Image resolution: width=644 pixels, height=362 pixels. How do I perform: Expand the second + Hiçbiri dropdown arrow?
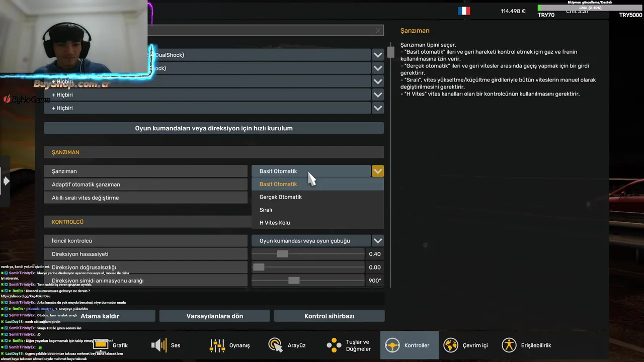click(x=378, y=95)
